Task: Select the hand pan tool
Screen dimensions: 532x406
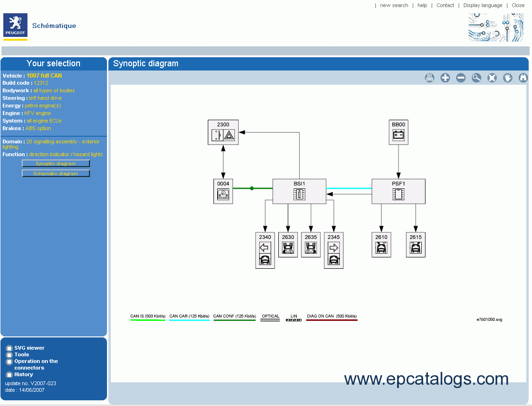Action: tap(507, 78)
